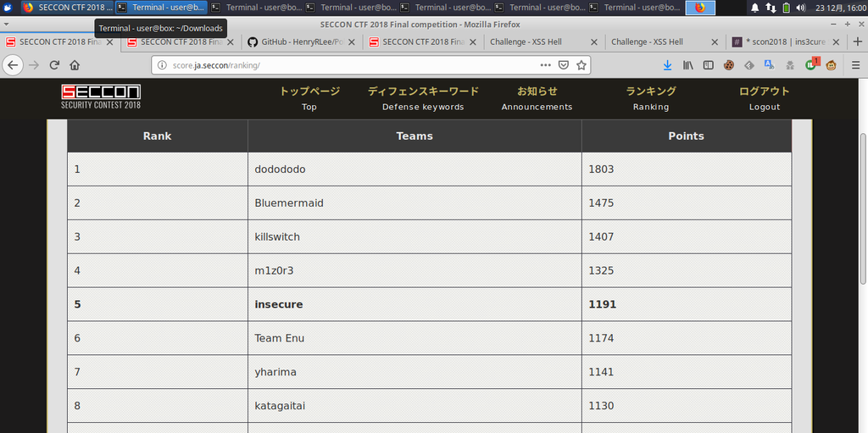Click the Teams column header

tap(415, 136)
